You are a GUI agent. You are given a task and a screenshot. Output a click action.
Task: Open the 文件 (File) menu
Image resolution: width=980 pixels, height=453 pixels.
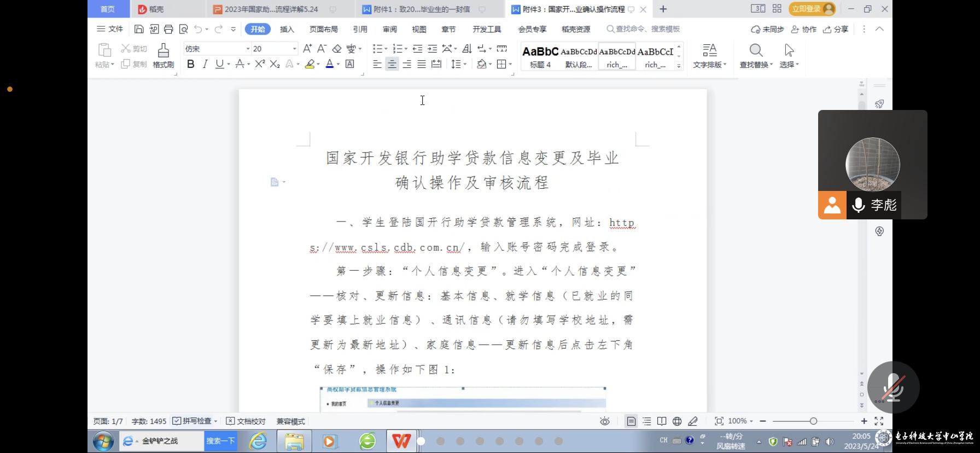tap(110, 29)
